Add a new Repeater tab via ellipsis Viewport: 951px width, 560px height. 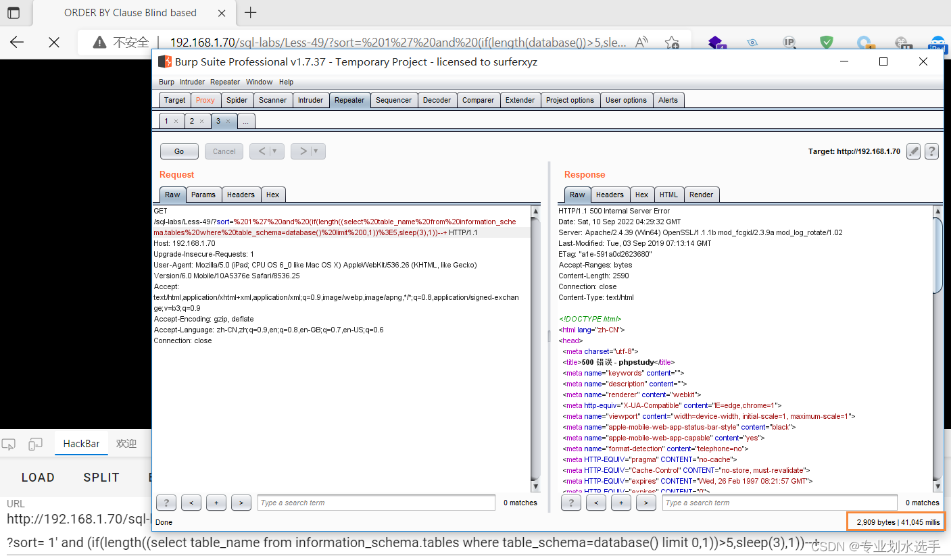click(246, 122)
